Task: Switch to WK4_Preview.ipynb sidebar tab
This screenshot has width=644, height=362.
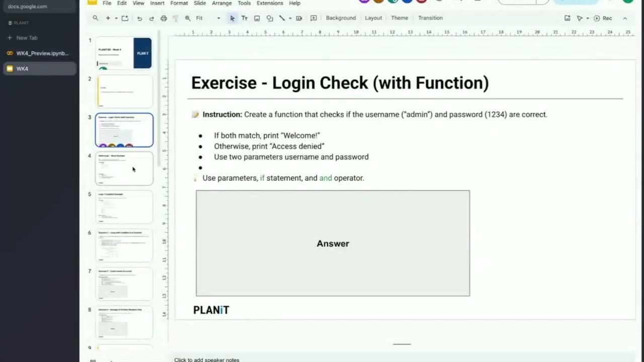Action: (x=39, y=53)
